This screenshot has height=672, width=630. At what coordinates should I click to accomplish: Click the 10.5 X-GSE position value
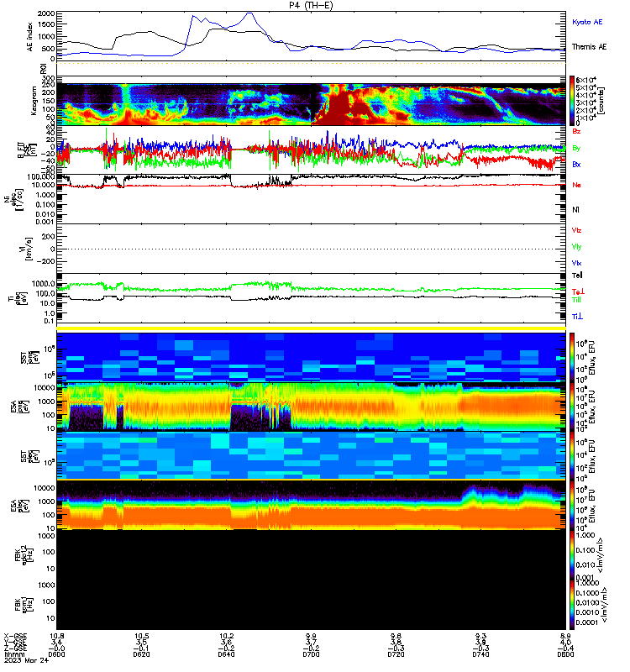(142, 636)
